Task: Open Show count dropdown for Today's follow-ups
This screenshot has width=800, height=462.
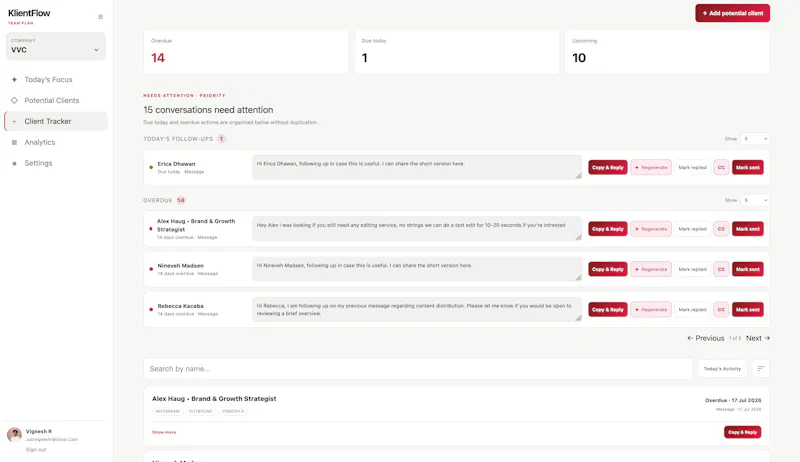Action: [755, 139]
